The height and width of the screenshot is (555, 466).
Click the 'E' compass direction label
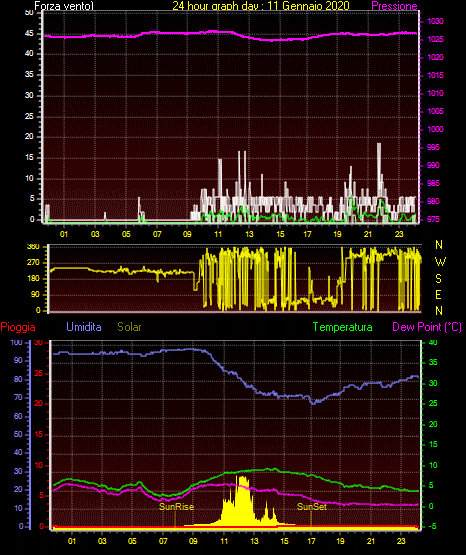(438, 294)
